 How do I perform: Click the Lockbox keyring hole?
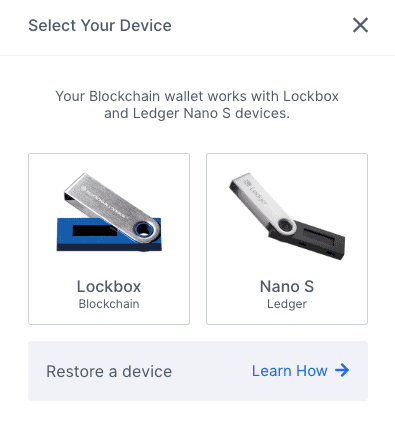click(x=145, y=230)
